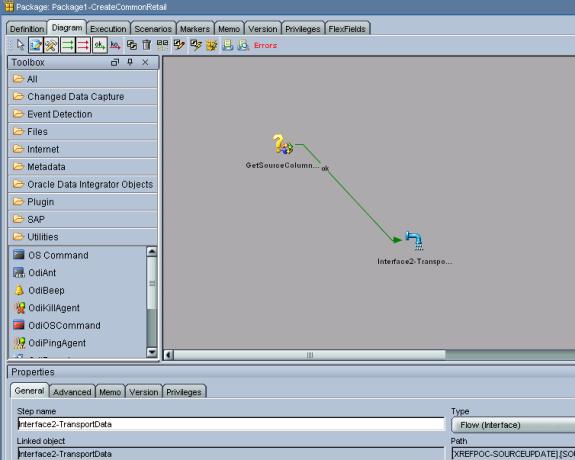Viewport: 575px width, 460px height.
Task: Click the Linked object field
Action: pyautogui.click(x=231, y=453)
